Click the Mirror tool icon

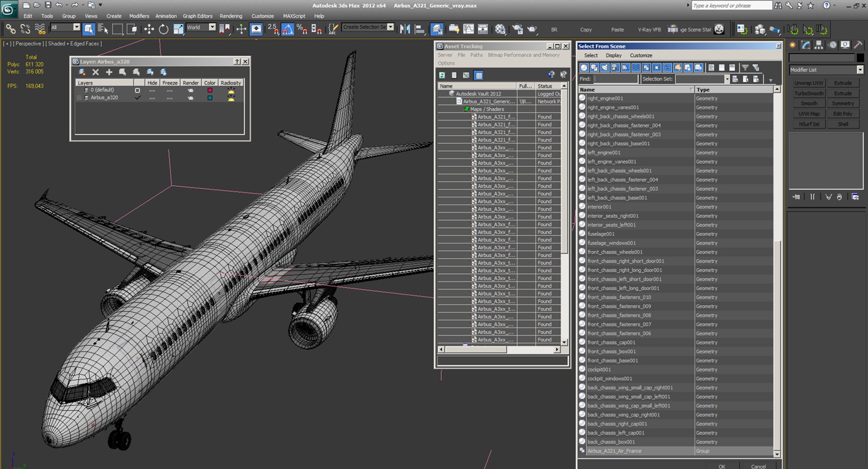[x=405, y=29]
